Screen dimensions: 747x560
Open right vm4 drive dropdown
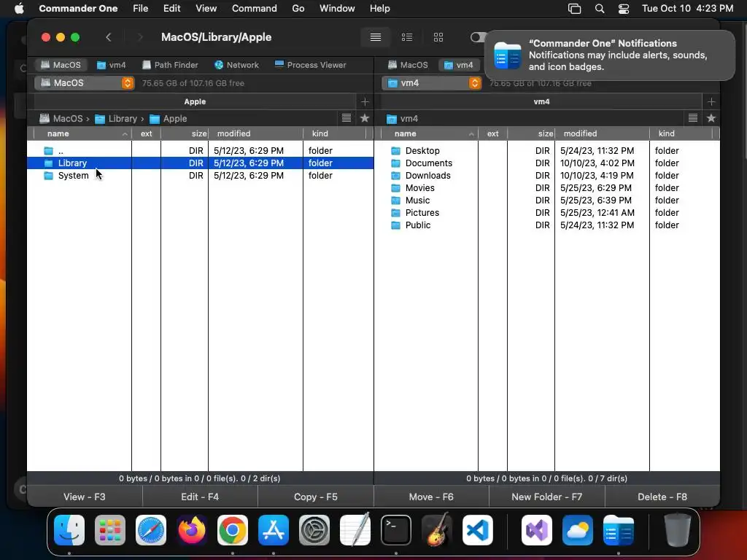click(x=431, y=83)
